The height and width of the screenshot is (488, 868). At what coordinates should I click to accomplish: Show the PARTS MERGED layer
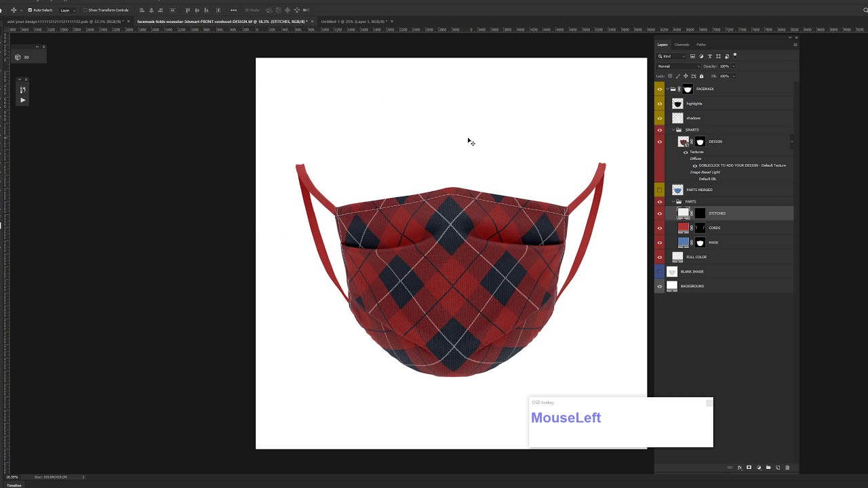659,190
